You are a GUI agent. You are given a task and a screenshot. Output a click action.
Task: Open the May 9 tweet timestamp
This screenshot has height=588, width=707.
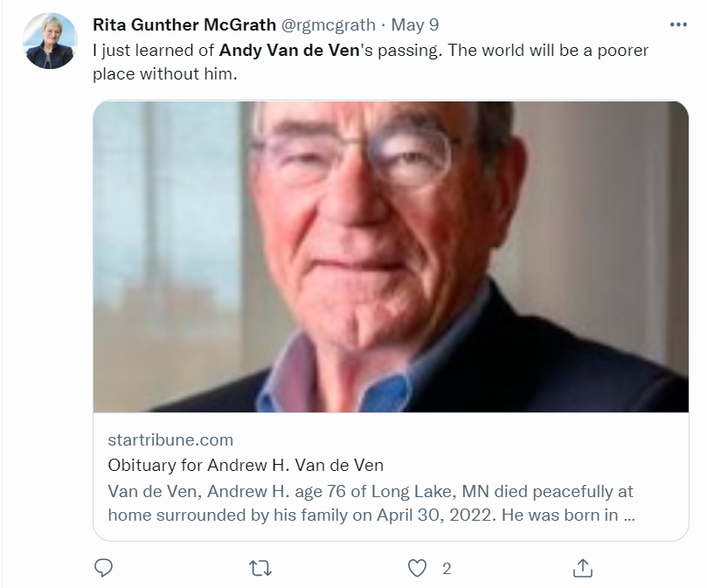click(x=415, y=24)
